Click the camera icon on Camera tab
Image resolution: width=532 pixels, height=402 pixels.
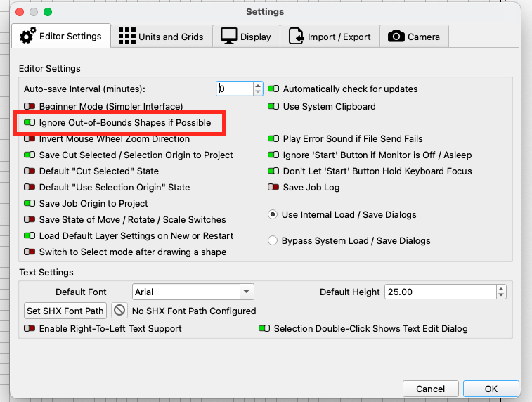[396, 36]
